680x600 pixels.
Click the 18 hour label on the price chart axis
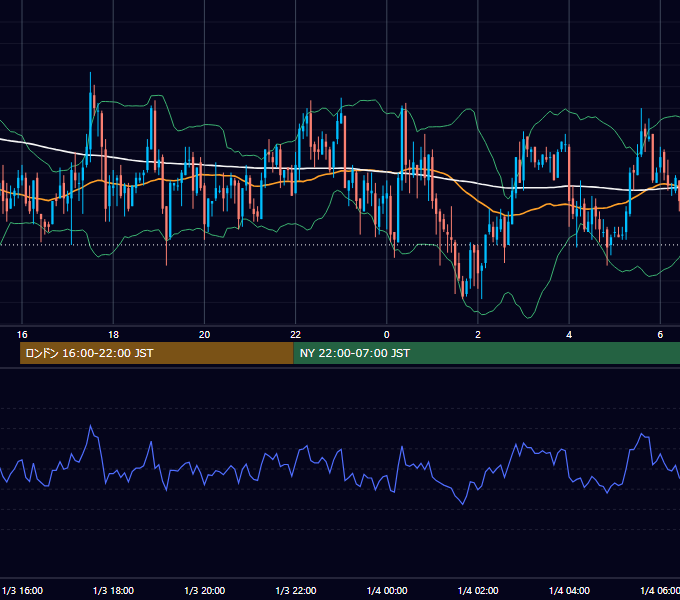click(x=113, y=335)
